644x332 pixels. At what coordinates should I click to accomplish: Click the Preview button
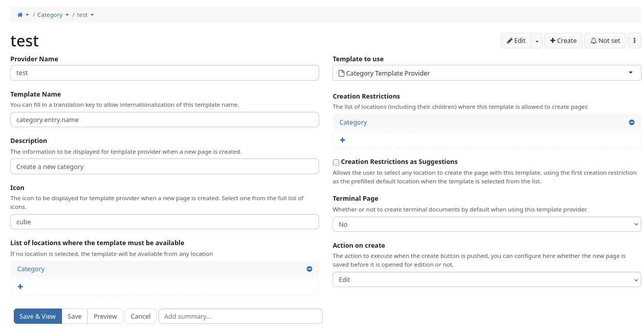tap(105, 316)
